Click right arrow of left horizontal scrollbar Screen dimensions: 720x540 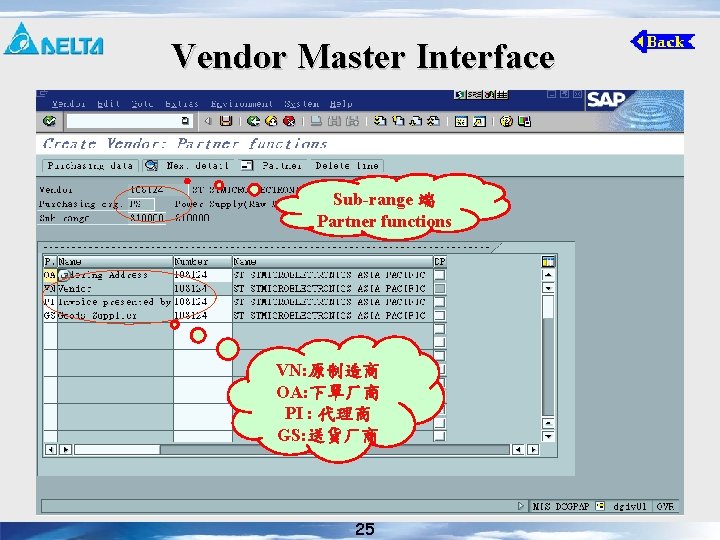[66, 450]
